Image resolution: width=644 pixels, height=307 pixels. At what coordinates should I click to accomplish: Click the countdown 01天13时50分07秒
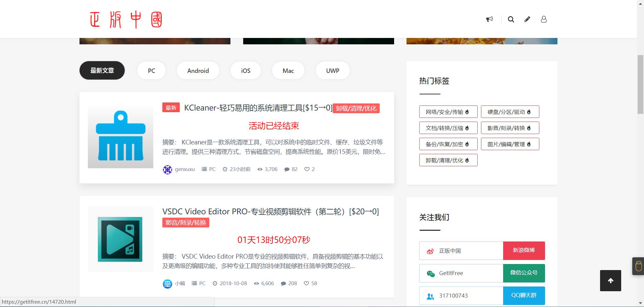(x=274, y=240)
